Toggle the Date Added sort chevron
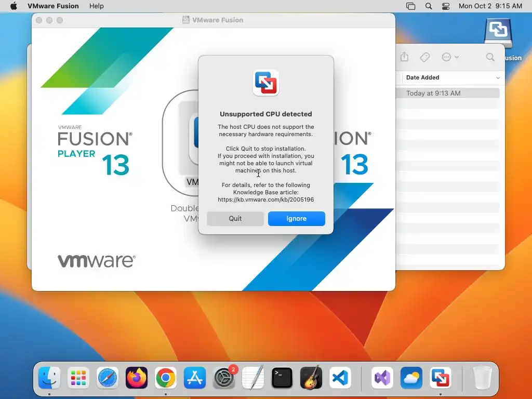The width and height of the screenshot is (532, 399). (x=498, y=78)
